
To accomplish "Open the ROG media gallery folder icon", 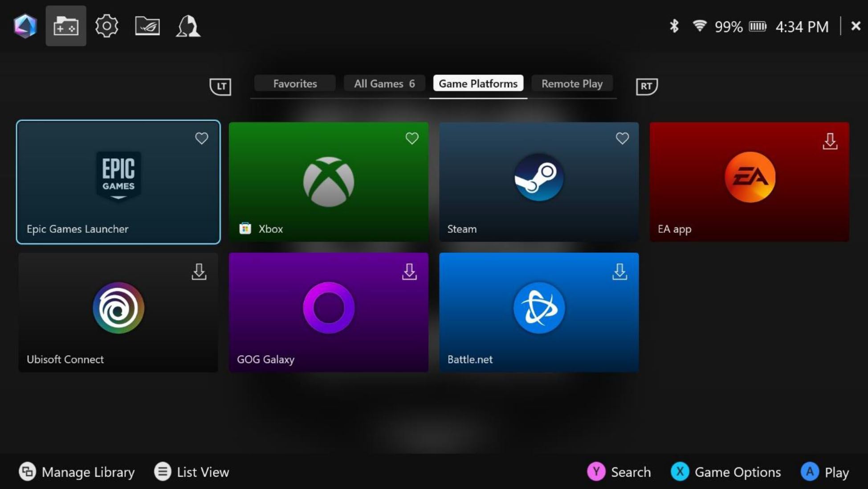I will pos(147,26).
